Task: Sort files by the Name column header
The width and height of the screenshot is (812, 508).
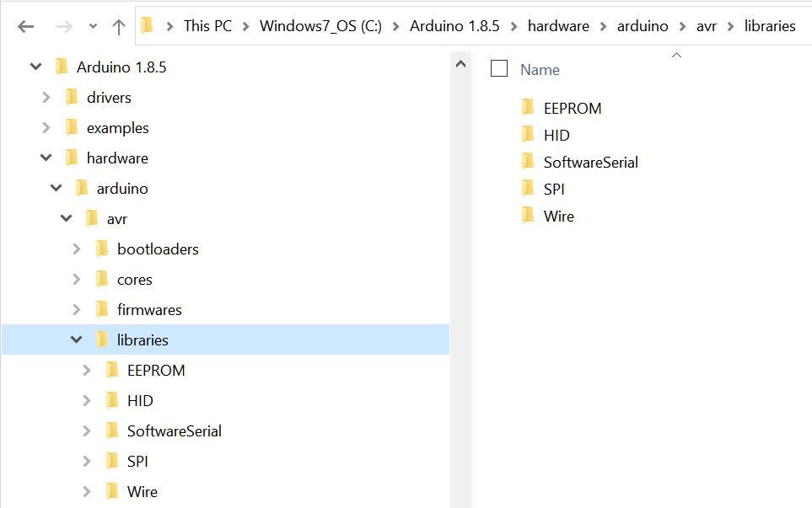Action: [x=540, y=70]
